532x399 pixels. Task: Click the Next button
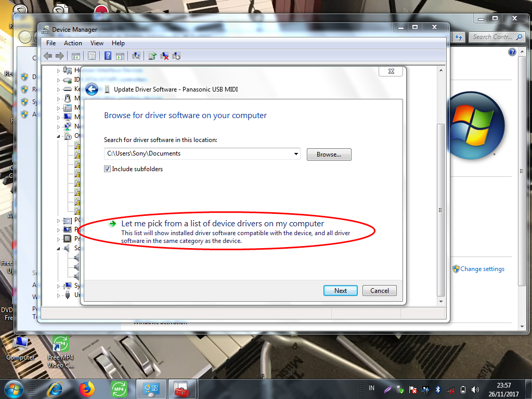[x=340, y=290]
